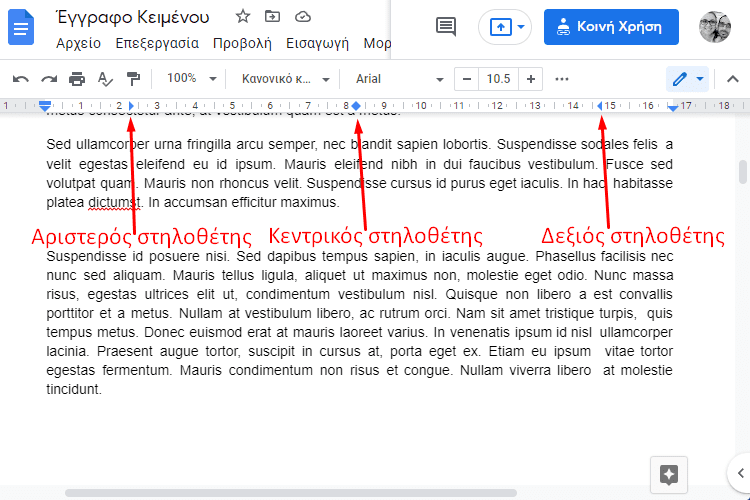
Task: Open the Κανονικό κ... paragraph style dropdown
Action: click(286, 79)
